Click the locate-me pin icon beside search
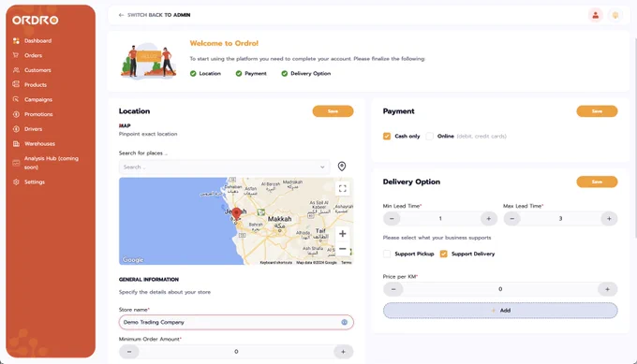 (342, 167)
